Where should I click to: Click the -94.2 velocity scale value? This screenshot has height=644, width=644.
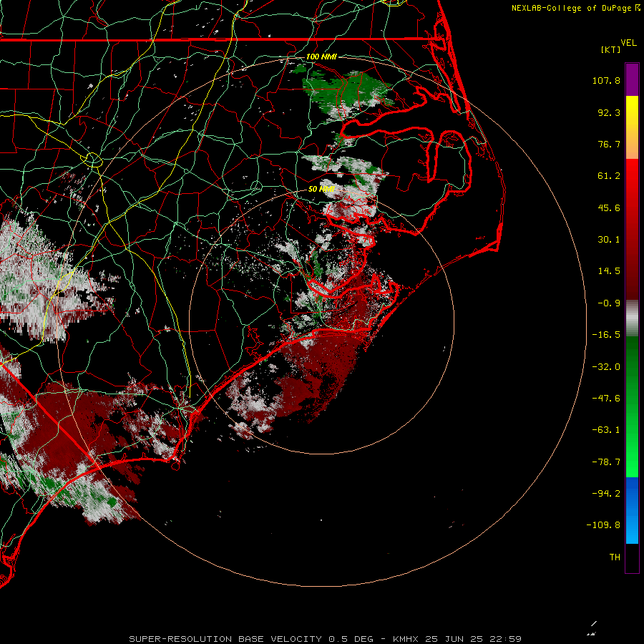pyautogui.click(x=606, y=494)
